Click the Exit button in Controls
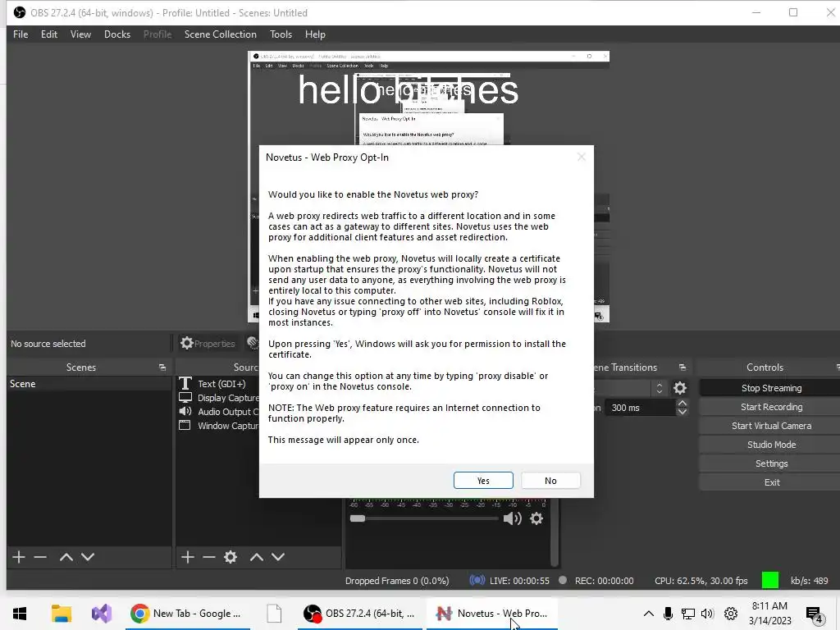 point(771,482)
